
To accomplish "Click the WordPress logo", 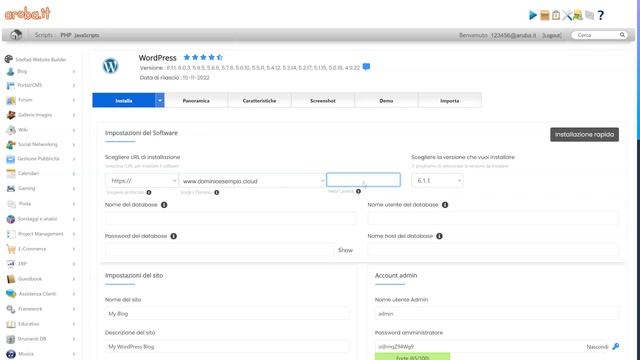I will click(x=110, y=66).
